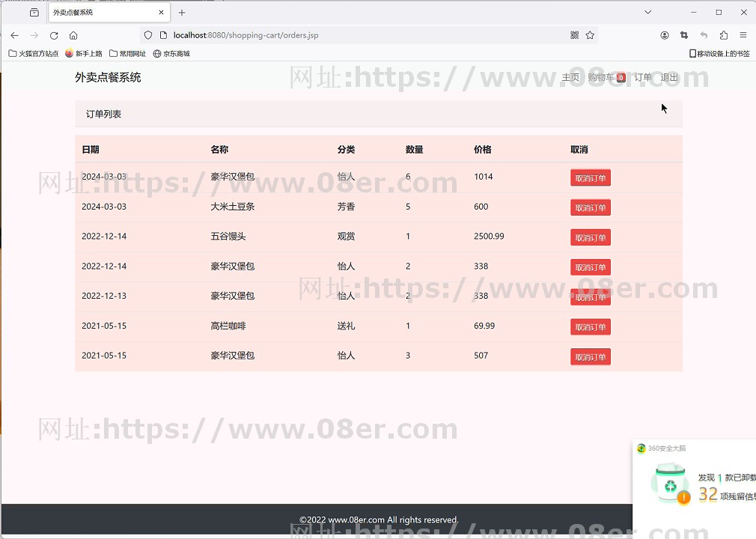Go to the browser home page
The width and height of the screenshot is (756, 539).
73,35
